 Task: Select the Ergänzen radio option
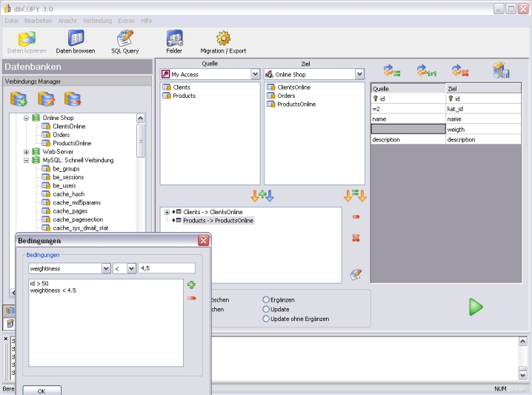(x=267, y=300)
